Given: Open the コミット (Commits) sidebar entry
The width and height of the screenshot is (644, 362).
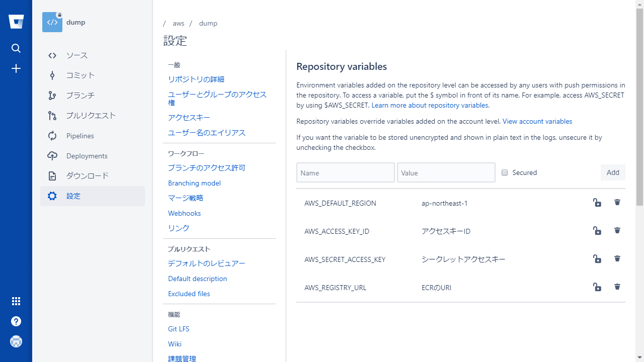Looking at the screenshot, I should tap(79, 75).
